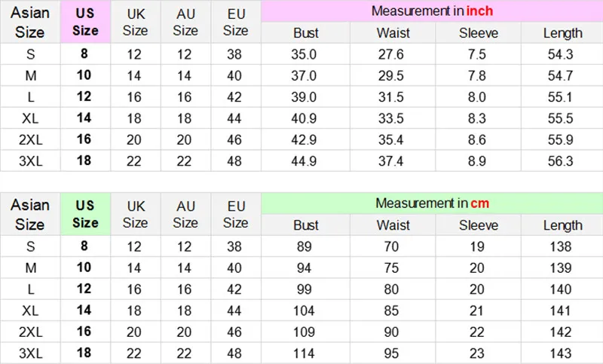Click the green "Measurement in cm" header

432,203
